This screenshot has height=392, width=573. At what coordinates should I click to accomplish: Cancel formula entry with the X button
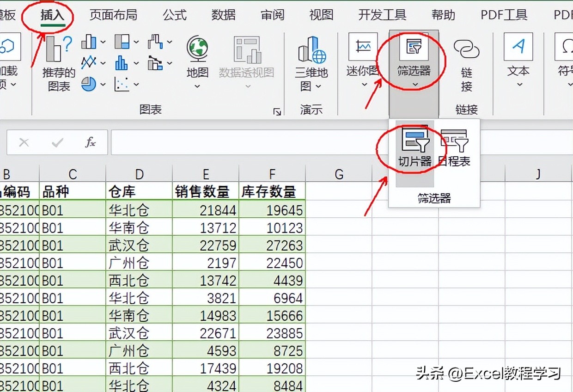click(x=24, y=142)
